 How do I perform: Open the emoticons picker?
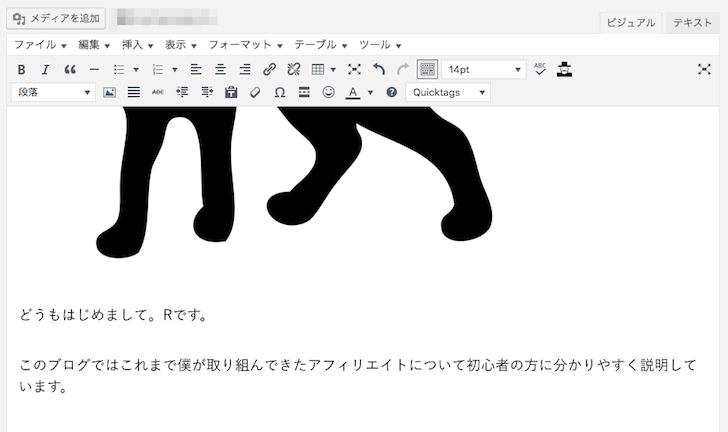click(328, 92)
